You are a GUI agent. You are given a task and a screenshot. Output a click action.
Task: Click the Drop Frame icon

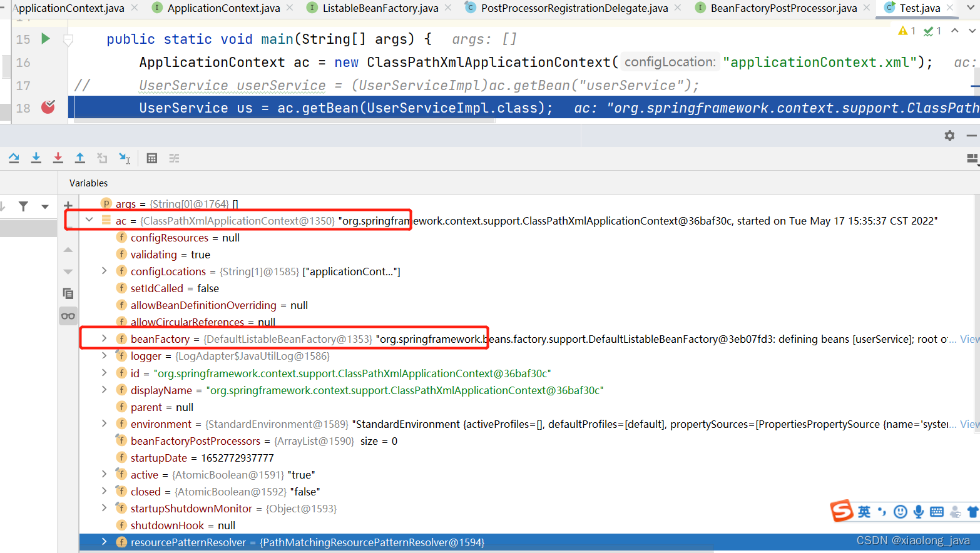pos(102,158)
